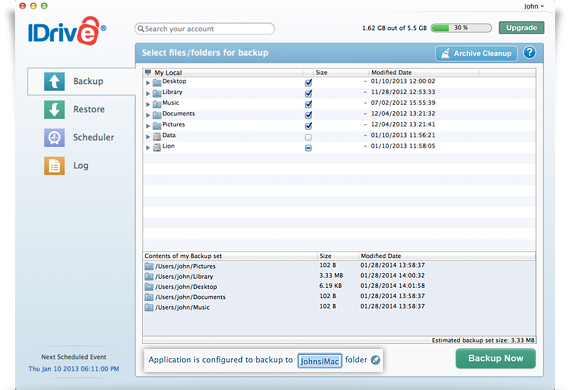Click the Upgrade button

[x=521, y=28]
